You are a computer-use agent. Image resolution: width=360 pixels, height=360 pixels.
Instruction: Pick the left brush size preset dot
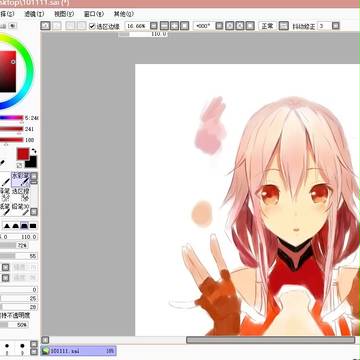(x=7, y=345)
